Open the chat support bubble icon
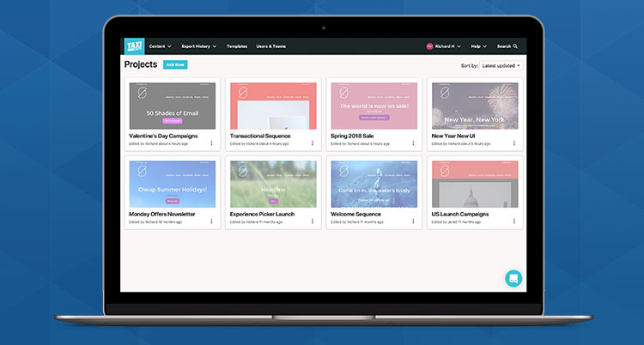 (513, 278)
